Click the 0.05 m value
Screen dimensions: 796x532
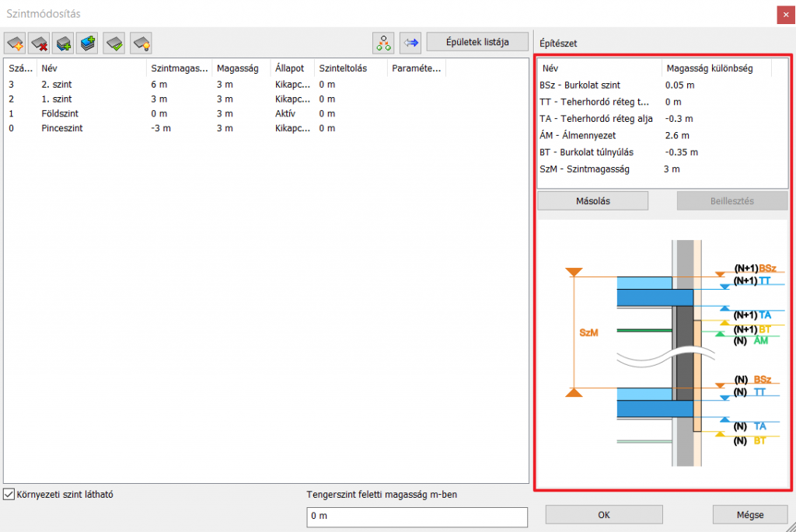(679, 85)
